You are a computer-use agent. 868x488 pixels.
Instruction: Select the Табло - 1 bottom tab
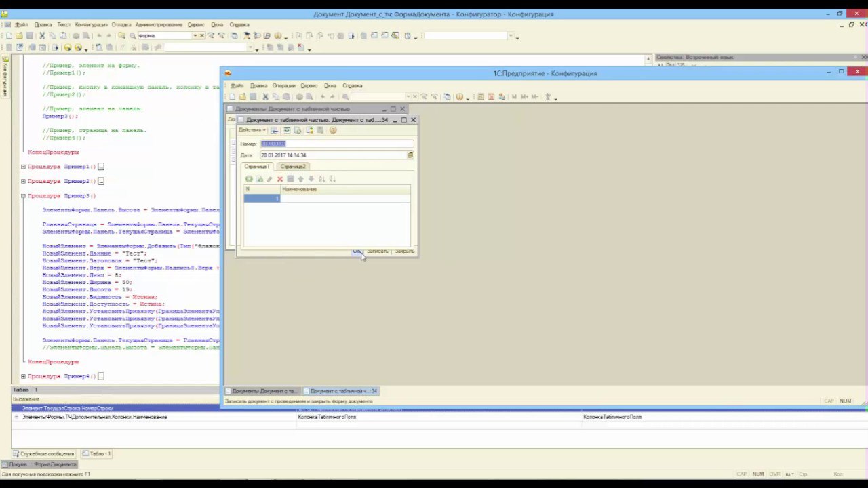click(97, 453)
